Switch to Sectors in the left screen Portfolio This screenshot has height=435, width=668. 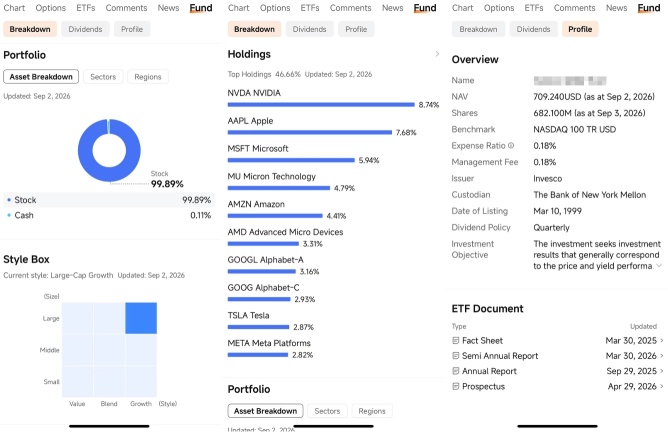click(103, 77)
